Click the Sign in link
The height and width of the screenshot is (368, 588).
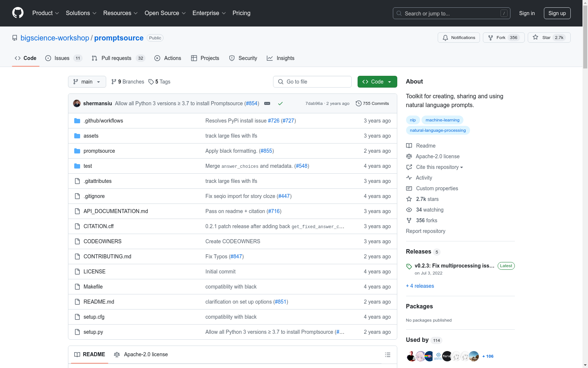(527, 13)
